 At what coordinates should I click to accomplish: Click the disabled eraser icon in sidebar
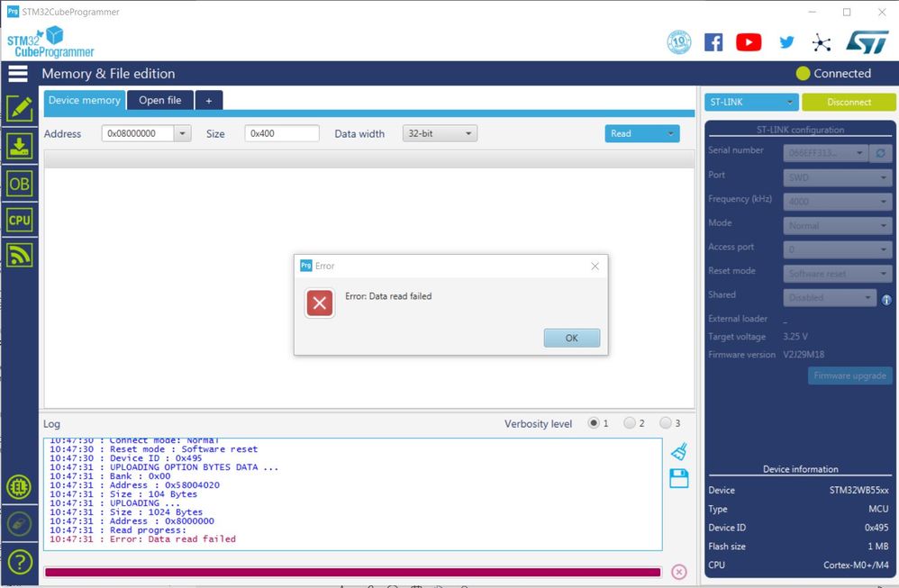click(x=19, y=524)
